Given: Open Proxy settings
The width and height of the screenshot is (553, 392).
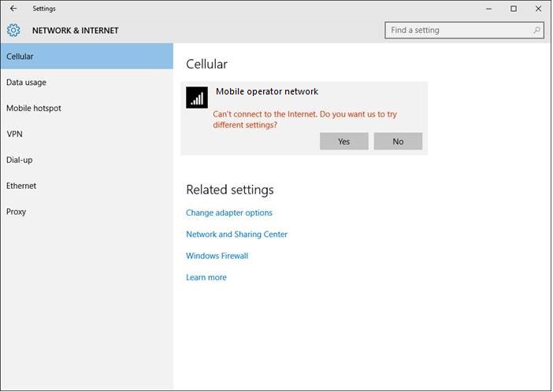Looking at the screenshot, I should coord(87,212).
